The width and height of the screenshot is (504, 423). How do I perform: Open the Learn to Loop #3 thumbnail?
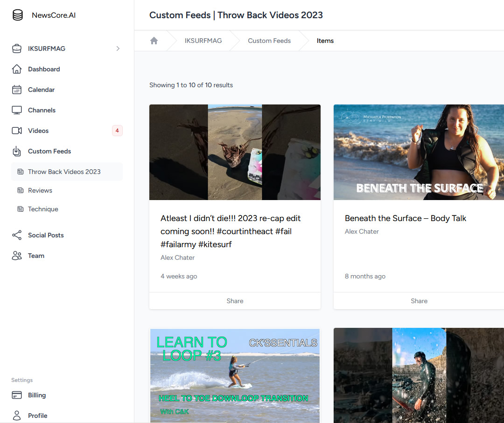pyautogui.click(x=235, y=375)
